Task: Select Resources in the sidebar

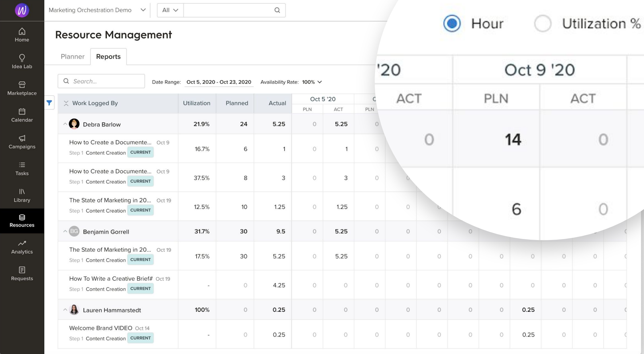Action: point(22,221)
